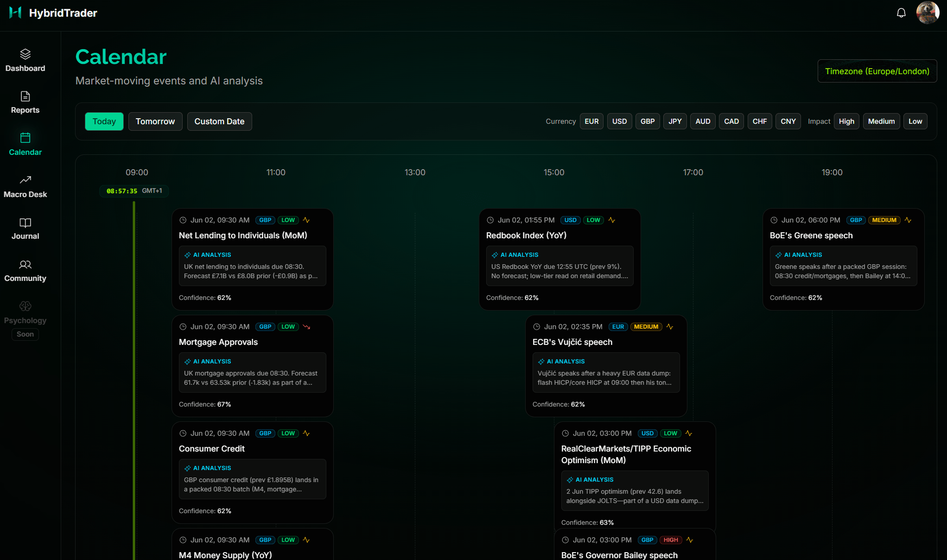The height and width of the screenshot is (560, 947).
Task: Toggle the USD currency filter
Action: 619,121
